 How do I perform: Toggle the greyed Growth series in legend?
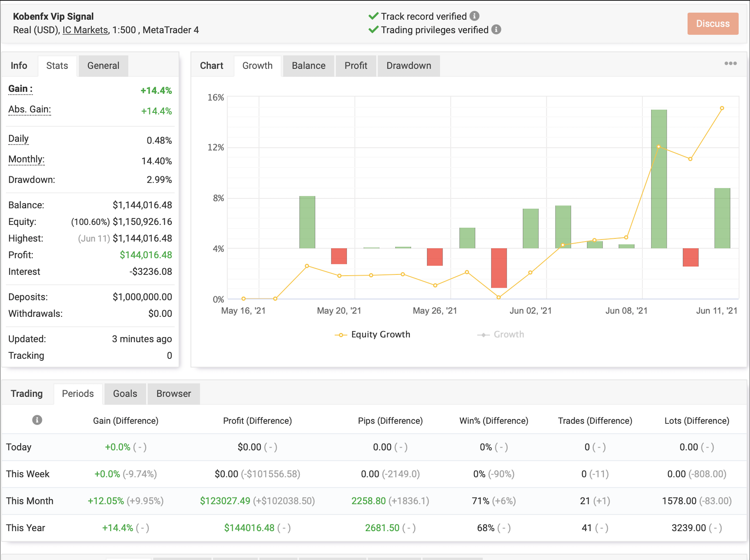[500, 334]
